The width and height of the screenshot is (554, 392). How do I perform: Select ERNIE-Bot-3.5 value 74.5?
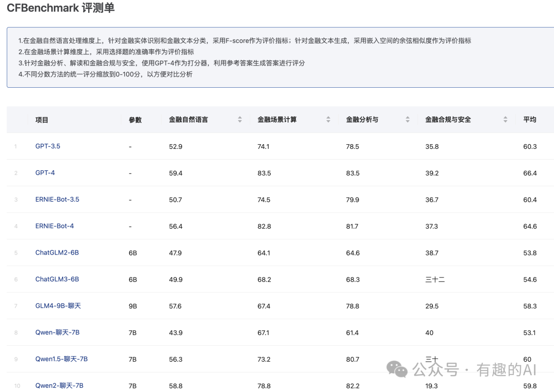[264, 200]
